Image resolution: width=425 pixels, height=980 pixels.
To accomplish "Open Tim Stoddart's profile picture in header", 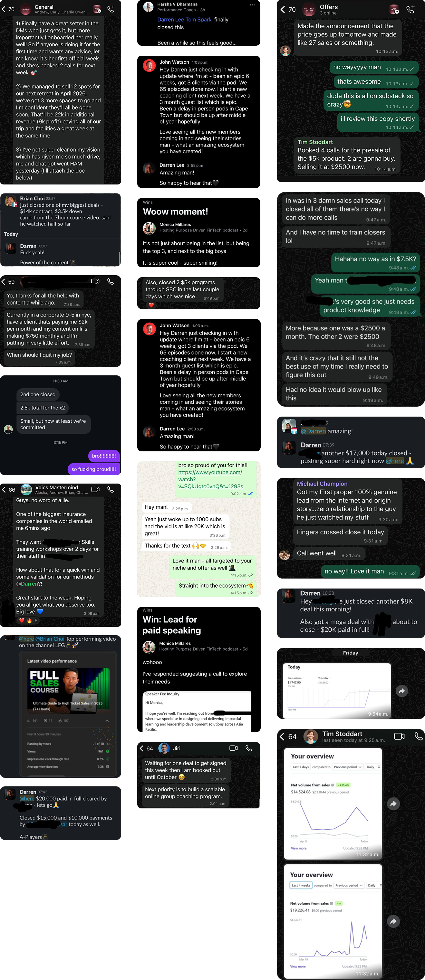I will tap(311, 737).
